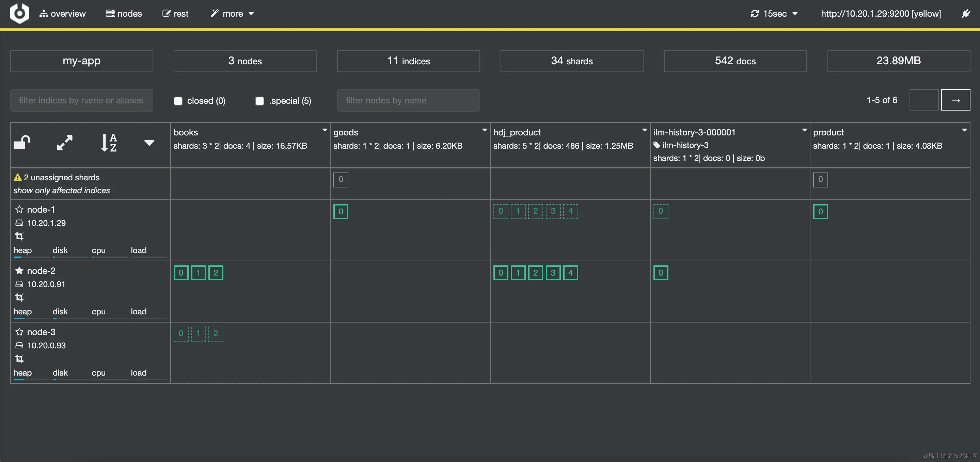This screenshot has width=980, height=462.
Task: Open the books index dropdown arrow
Action: tap(325, 130)
